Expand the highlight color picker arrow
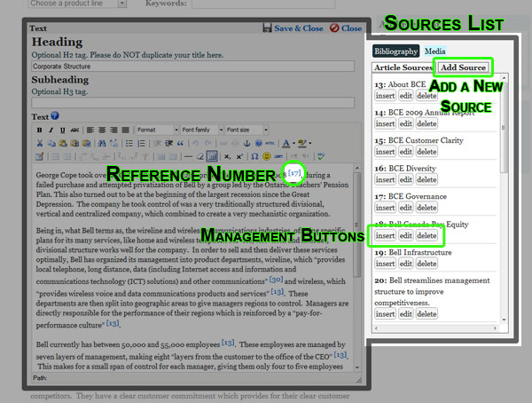This screenshot has width=532, height=403. 309,143
